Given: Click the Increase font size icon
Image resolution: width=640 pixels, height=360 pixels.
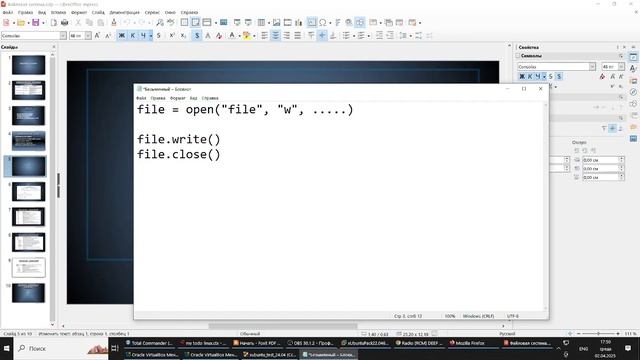Looking at the screenshot, I should pyautogui.click(x=97, y=36).
